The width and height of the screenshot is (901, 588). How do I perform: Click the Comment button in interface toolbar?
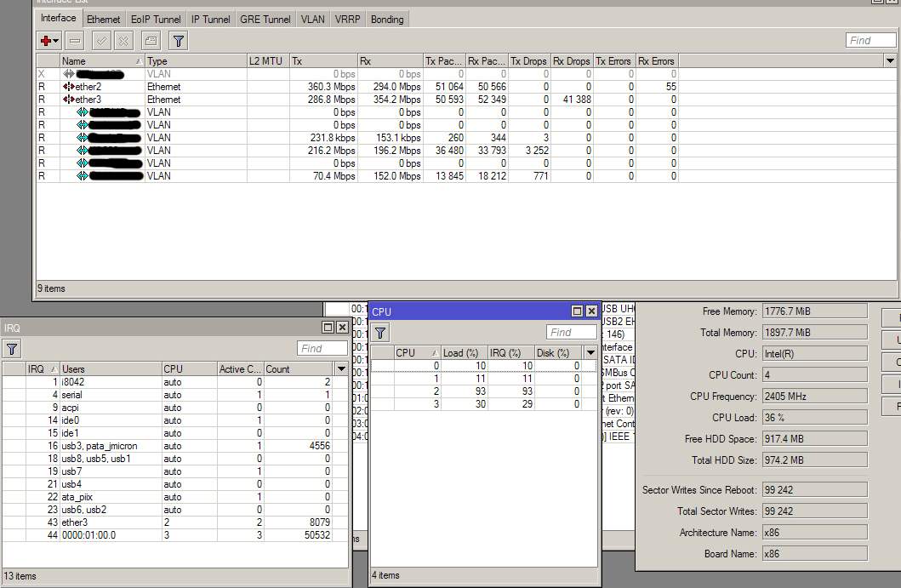tap(150, 40)
